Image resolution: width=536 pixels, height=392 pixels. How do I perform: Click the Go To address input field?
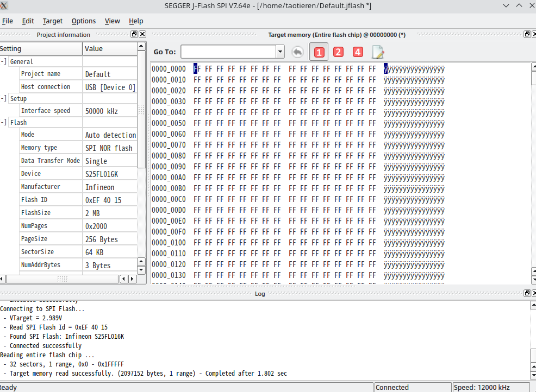pyautogui.click(x=228, y=52)
